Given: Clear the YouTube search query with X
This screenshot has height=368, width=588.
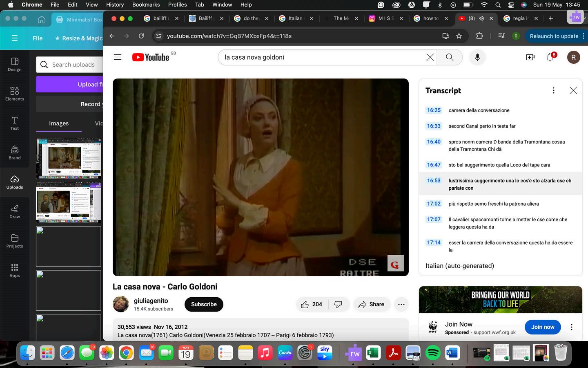Looking at the screenshot, I should [x=430, y=57].
